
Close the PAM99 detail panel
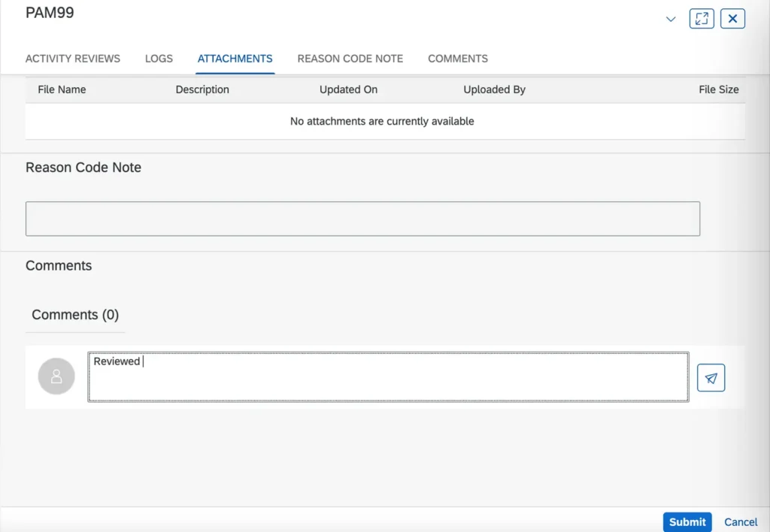(732, 19)
